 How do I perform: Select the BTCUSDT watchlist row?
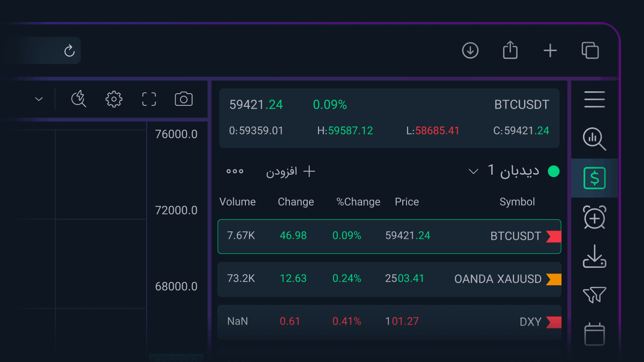pos(389,236)
